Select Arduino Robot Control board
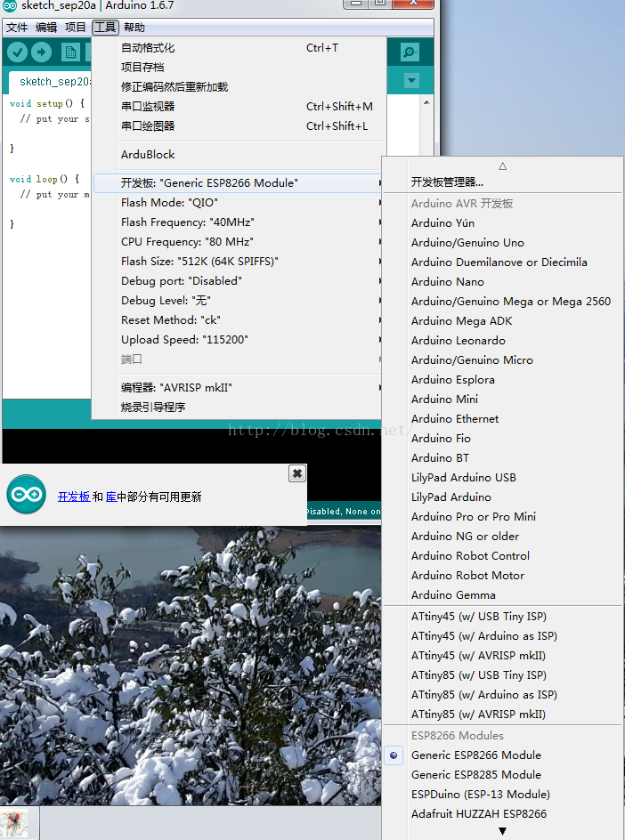The height and width of the screenshot is (840, 625). click(x=502, y=555)
